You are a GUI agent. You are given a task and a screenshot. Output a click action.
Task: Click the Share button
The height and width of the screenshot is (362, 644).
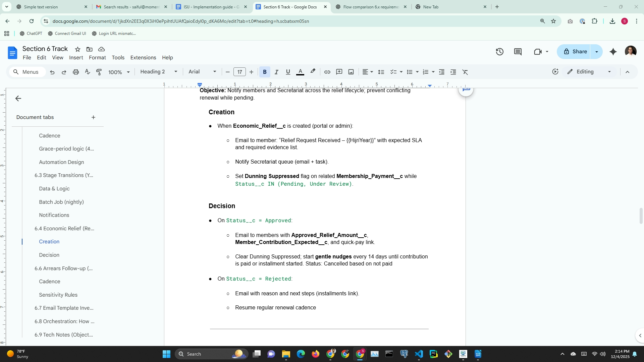pos(575,52)
